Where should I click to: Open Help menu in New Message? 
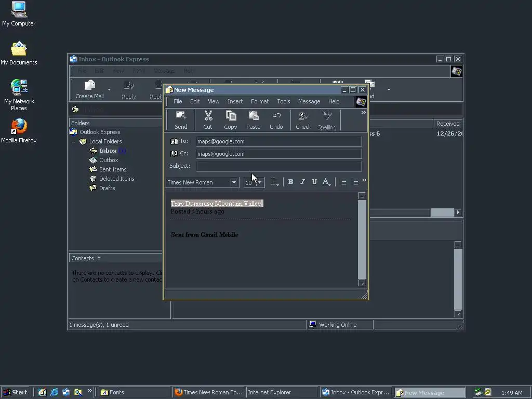coord(334,101)
